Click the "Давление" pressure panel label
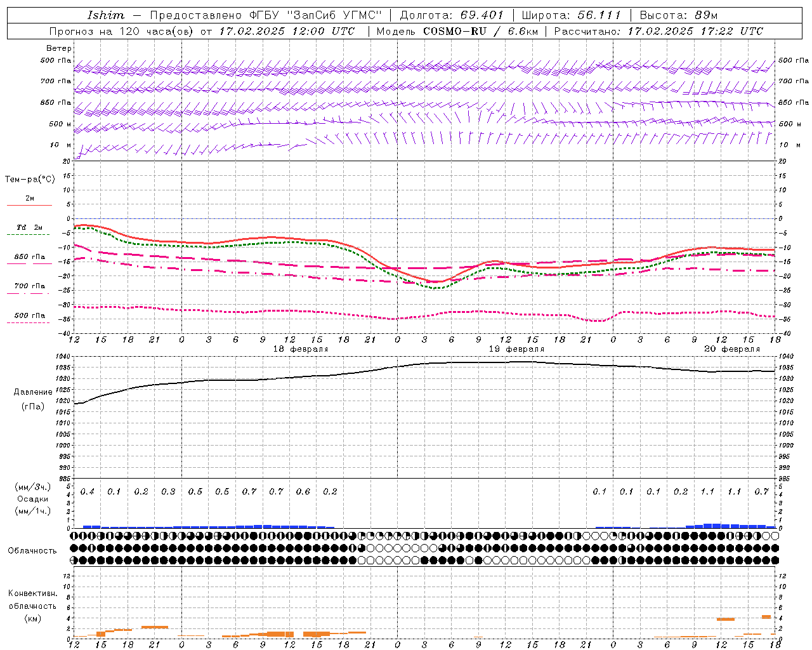The width and height of the screenshot is (812, 650). pyautogui.click(x=33, y=392)
